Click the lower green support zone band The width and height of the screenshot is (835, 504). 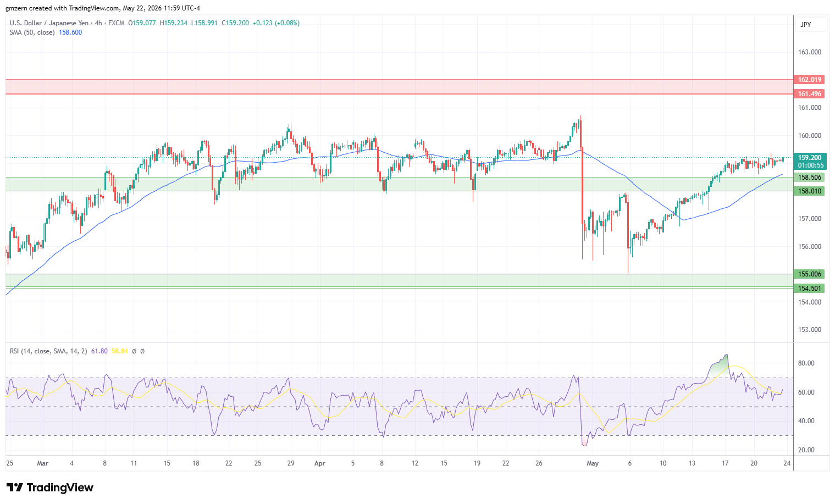[x=399, y=281]
